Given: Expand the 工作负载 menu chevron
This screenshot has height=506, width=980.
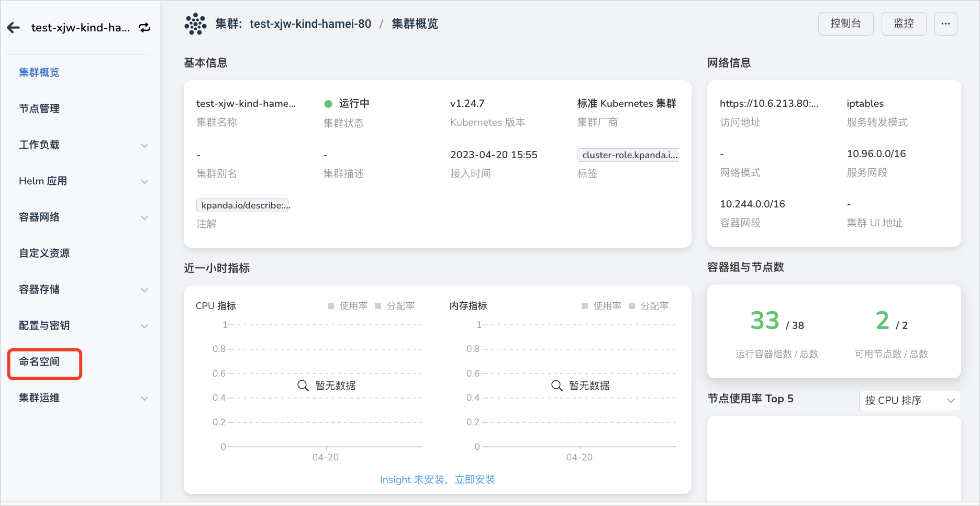Looking at the screenshot, I should point(144,145).
